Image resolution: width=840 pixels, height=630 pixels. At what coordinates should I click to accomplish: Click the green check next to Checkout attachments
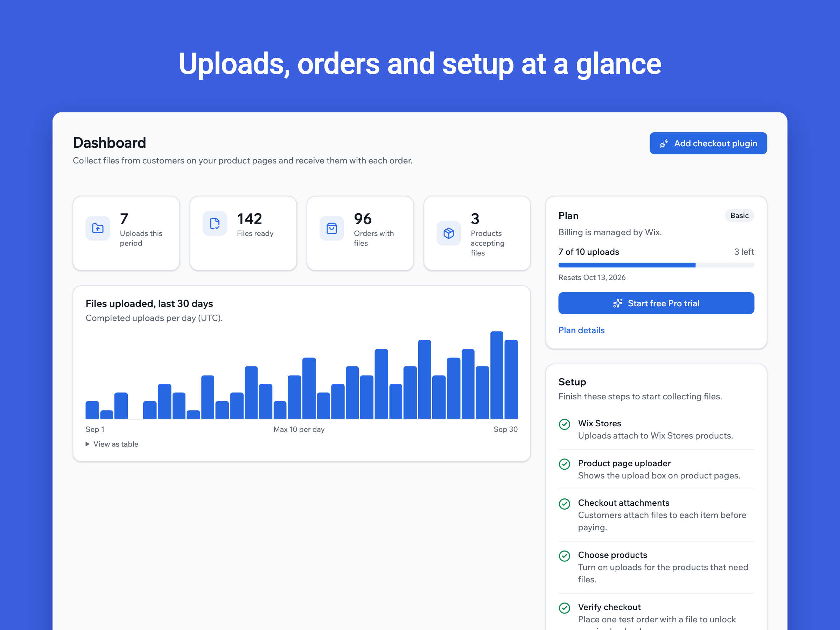click(564, 504)
